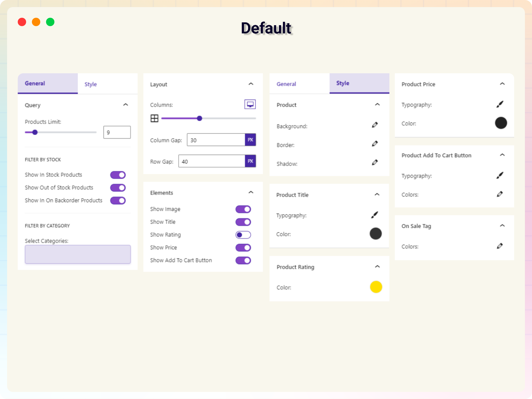This screenshot has height=399, width=532.
Task: Open Product Title Typography brush icon
Action: click(375, 215)
